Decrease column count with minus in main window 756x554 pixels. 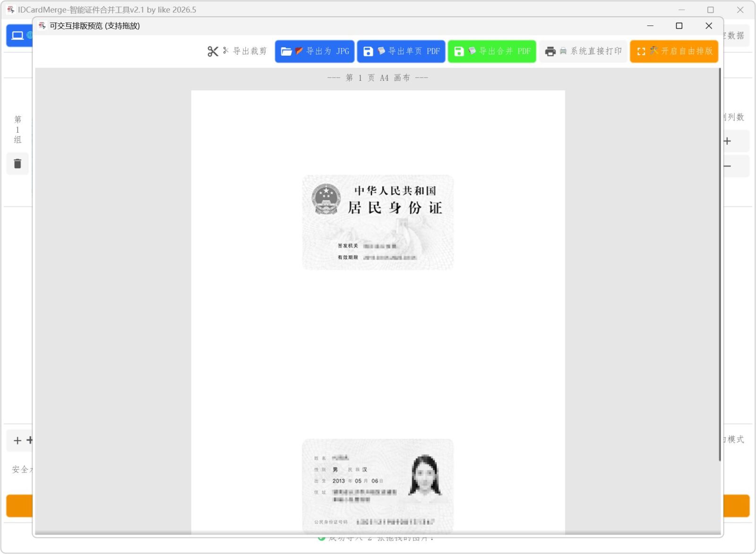pos(728,166)
